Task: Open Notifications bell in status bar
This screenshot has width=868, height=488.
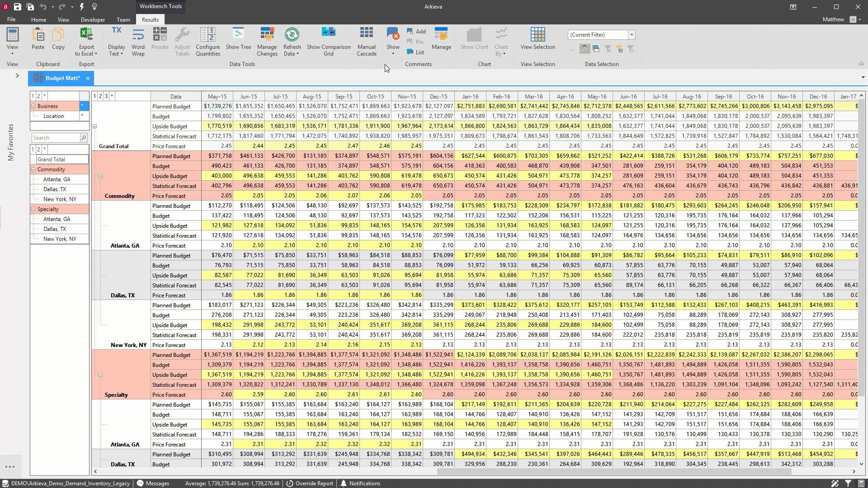Action: [360, 483]
